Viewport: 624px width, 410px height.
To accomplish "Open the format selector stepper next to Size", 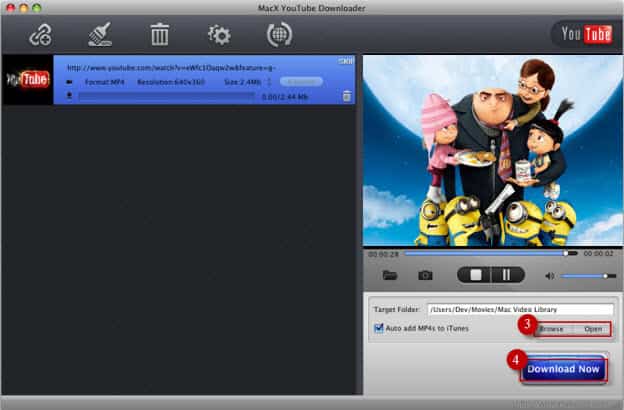I will tap(269, 82).
